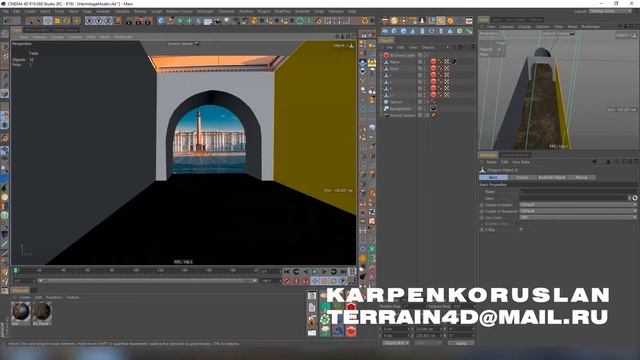The image size is (640, 360).
Task: Select the Rotate tool icon beside Scale
Action: pos(67,21)
